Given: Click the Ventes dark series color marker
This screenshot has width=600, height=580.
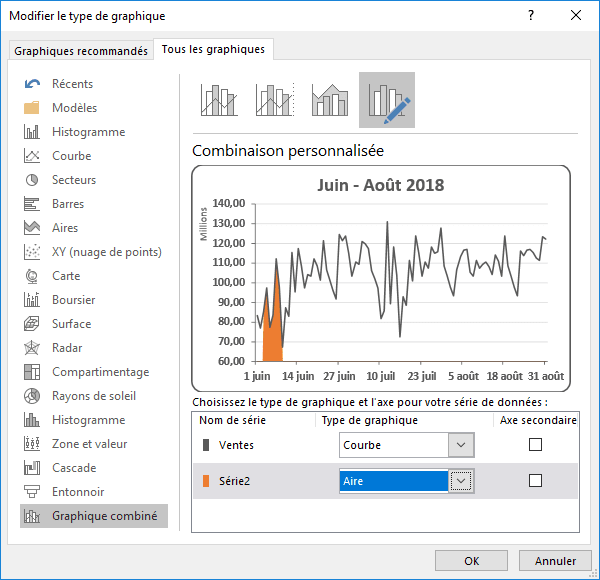Looking at the screenshot, I should point(206,445).
